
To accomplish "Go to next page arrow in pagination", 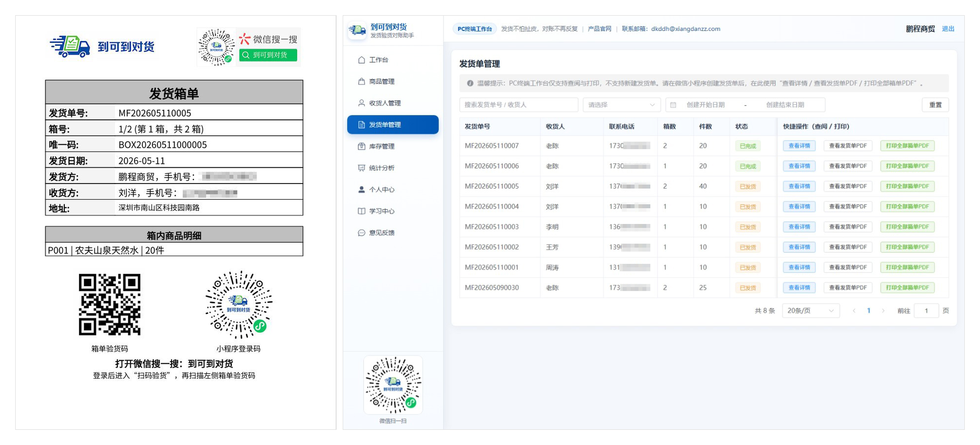I will click(x=883, y=311).
